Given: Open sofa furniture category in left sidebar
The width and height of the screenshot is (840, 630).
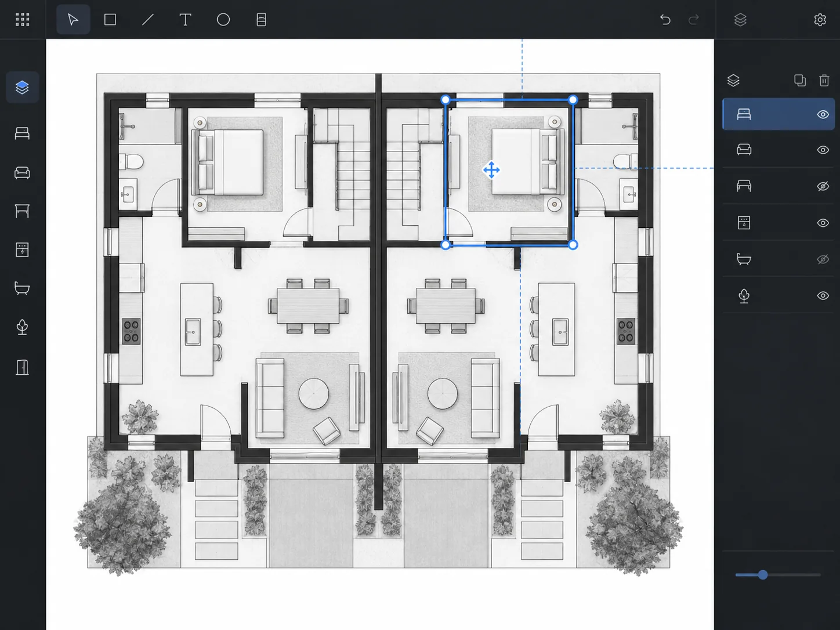Looking at the screenshot, I should 22,173.
